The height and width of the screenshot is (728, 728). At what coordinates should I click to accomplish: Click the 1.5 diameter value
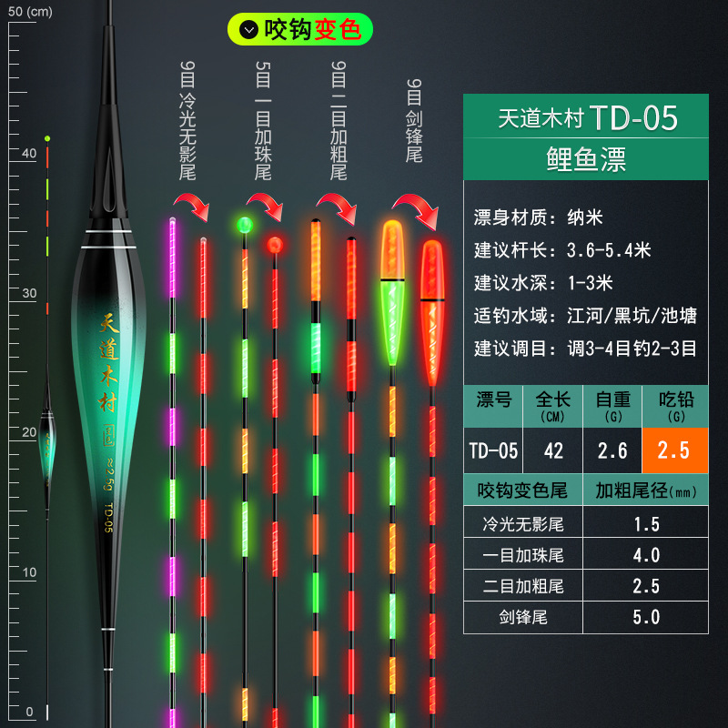646,524
